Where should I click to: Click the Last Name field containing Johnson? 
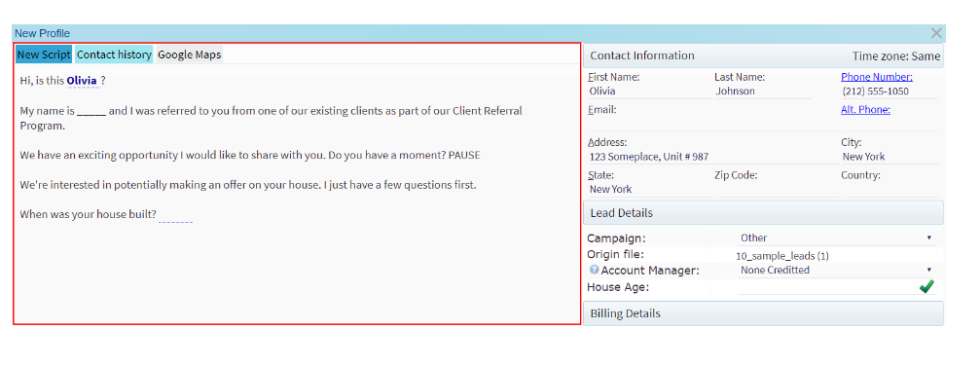tap(763, 91)
